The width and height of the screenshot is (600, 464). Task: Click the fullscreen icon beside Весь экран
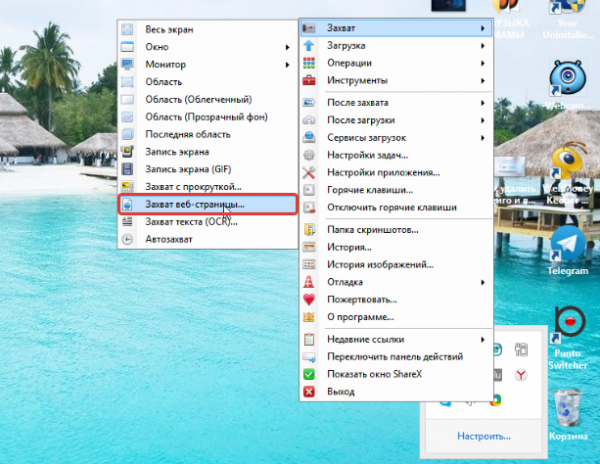pos(127,29)
